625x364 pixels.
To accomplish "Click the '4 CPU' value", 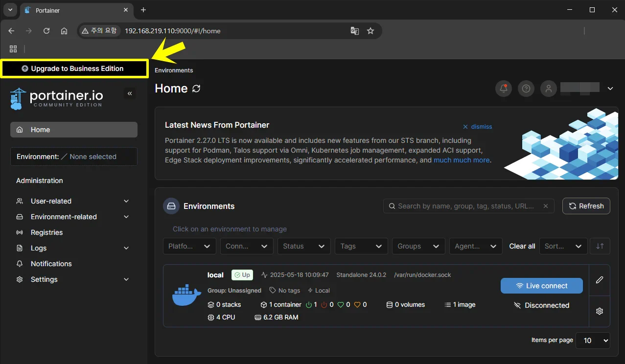I will [x=221, y=317].
